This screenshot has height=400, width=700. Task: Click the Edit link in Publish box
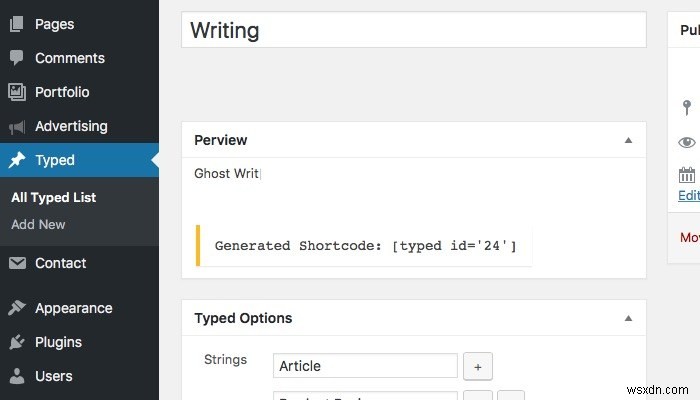click(689, 196)
